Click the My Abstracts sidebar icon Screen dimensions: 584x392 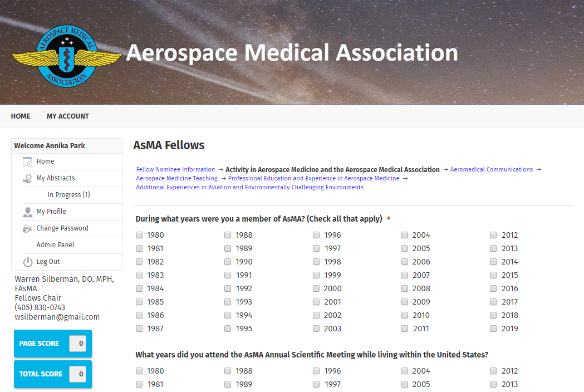click(x=28, y=179)
